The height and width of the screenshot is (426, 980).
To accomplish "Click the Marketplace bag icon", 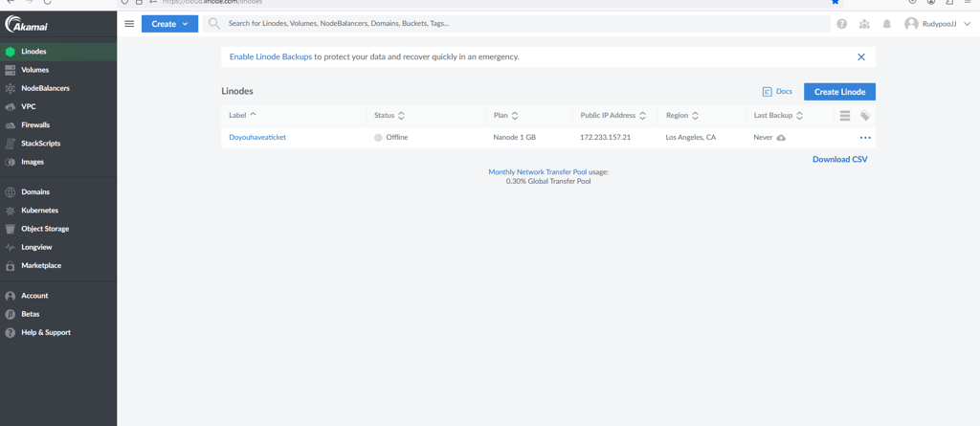I will (10, 265).
